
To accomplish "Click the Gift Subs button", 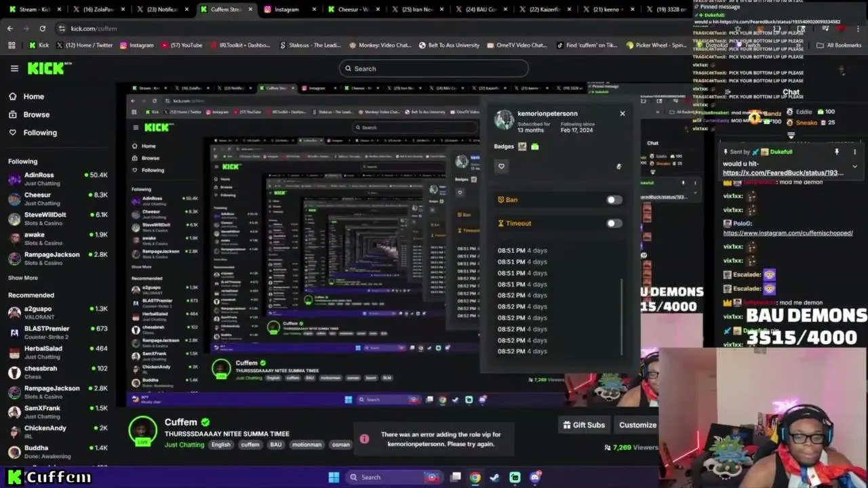I will click(x=584, y=425).
